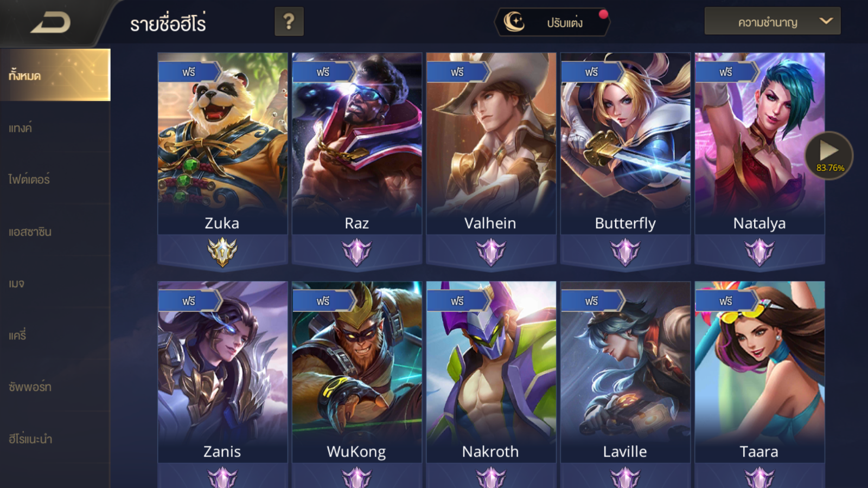The width and height of the screenshot is (868, 488).
Task: Select the ทั้งหมด category tab
Action: click(x=55, y=75)
